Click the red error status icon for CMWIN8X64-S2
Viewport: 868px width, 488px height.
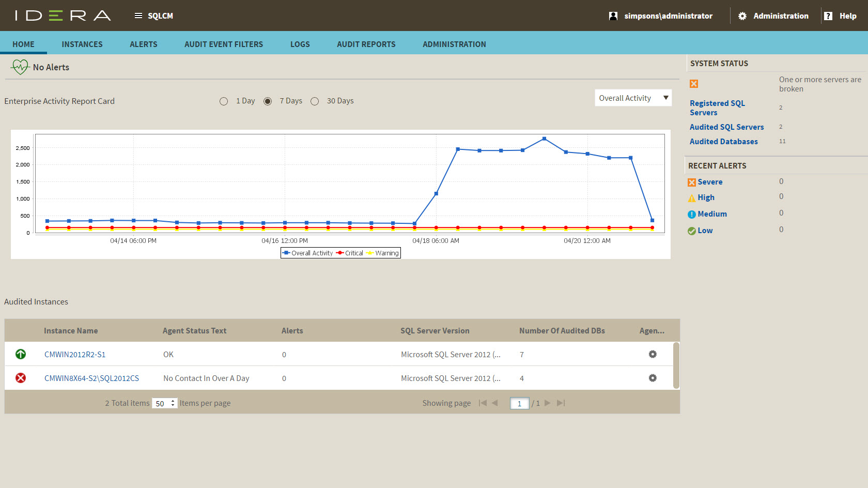pyautogui.click(x=21, y=378)
